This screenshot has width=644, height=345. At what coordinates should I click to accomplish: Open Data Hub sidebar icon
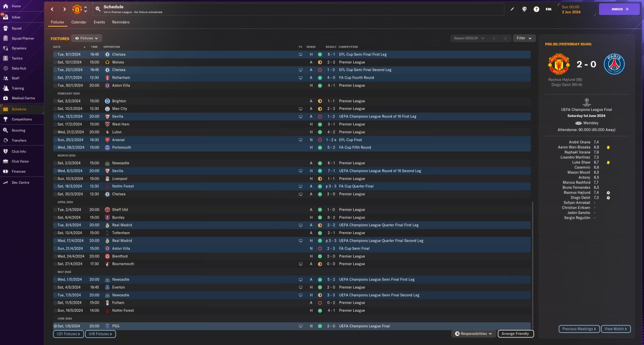tap(5, 68)
